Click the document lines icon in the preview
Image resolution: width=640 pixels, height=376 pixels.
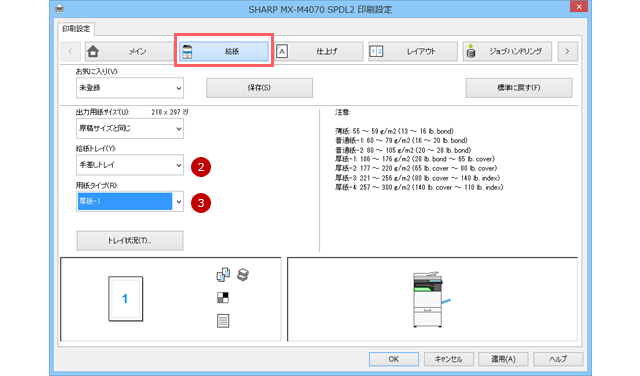tap(223, 321)
